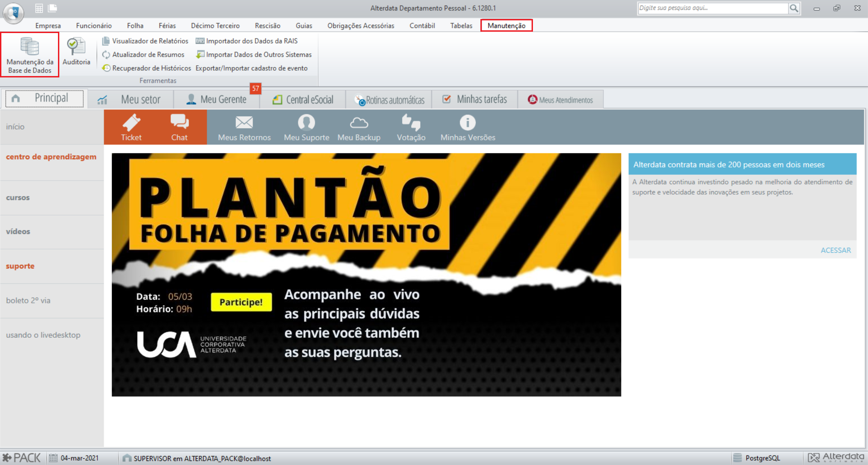Switch to the Central eSocial tab
Image resolution: width=868 pixels, height=465 pixels.
[x=302, y=99]
